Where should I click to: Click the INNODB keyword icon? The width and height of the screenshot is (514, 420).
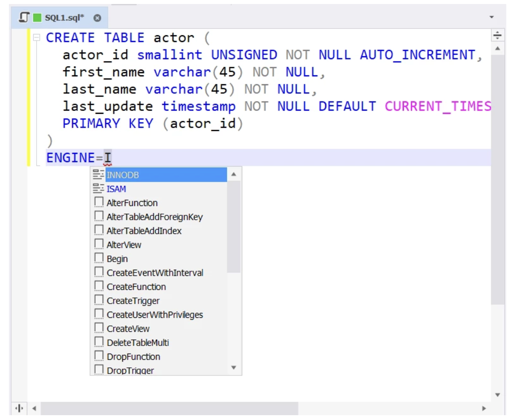click(x=98, y=175)
